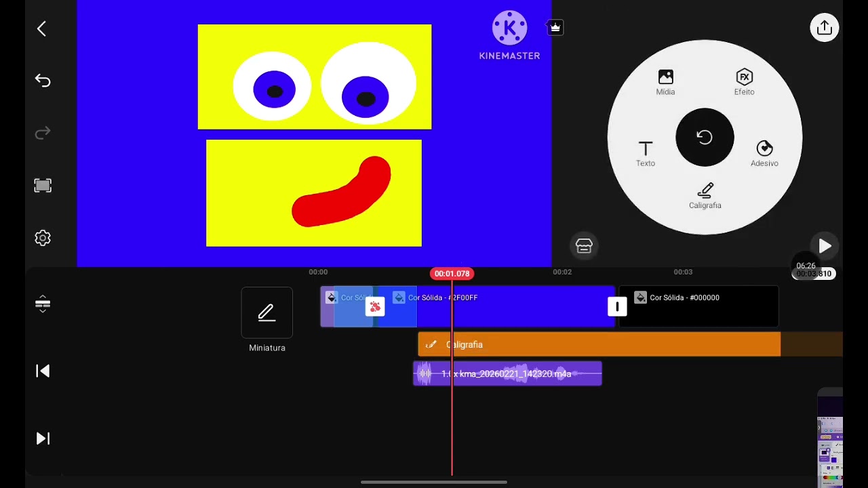
Task: Add an Adesivo sticker layer
Action: pos(764,153)
